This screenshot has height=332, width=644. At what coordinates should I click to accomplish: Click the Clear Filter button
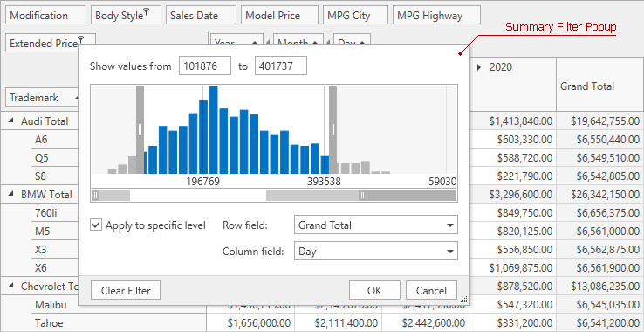tap(126, 290)
